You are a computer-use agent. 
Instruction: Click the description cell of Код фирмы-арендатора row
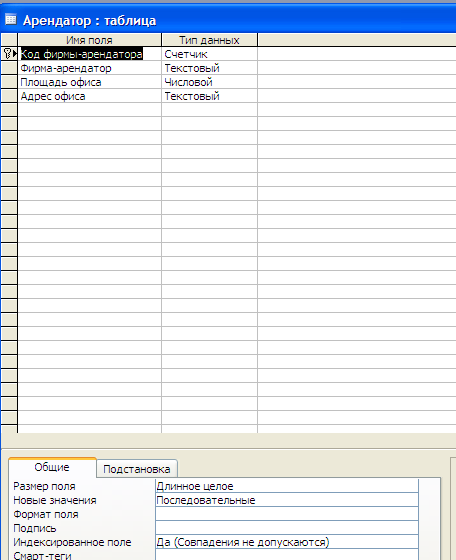point(357,54)
